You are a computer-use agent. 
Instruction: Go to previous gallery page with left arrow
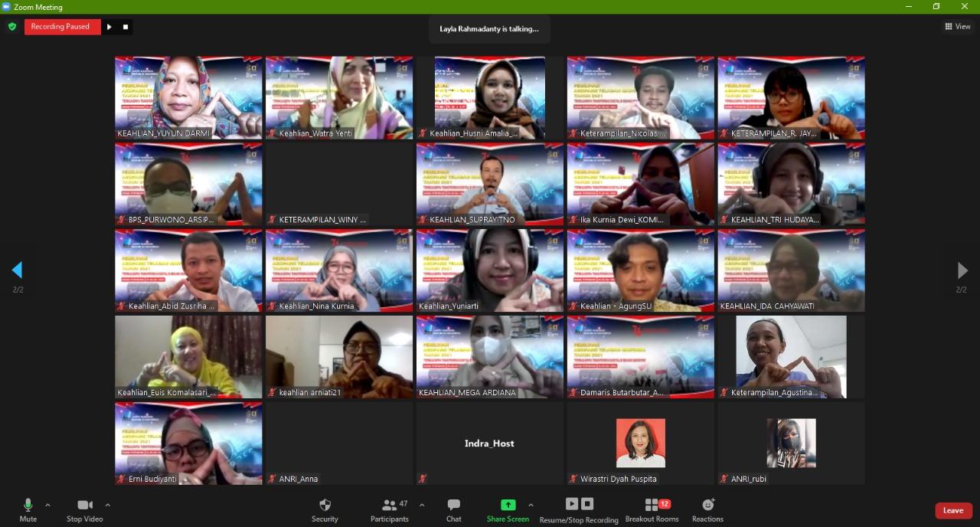click(x=17, y=270)
